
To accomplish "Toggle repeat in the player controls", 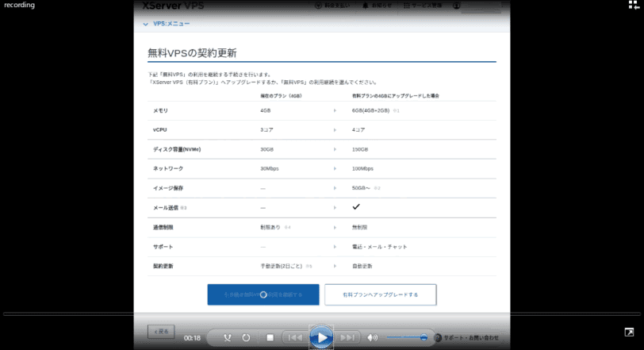I will click(x=246, y=337).
